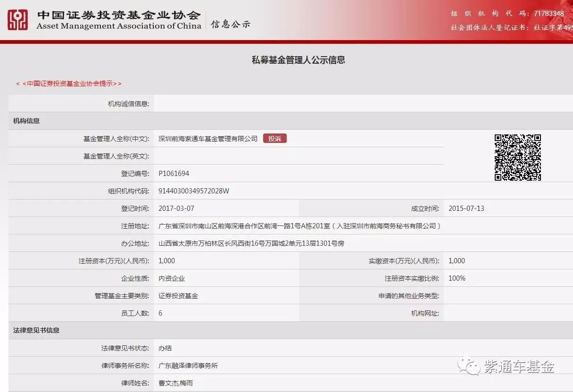Click the page title 私募基金管理人公示信息
Screen dimensions: 573x392
pos(298,60)
